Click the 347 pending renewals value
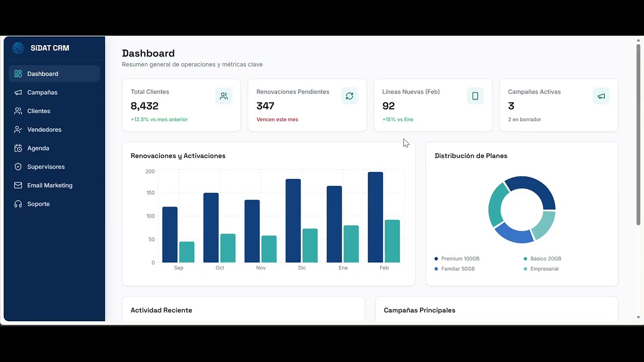The image size is (644, 362). (x=265, y=106)
